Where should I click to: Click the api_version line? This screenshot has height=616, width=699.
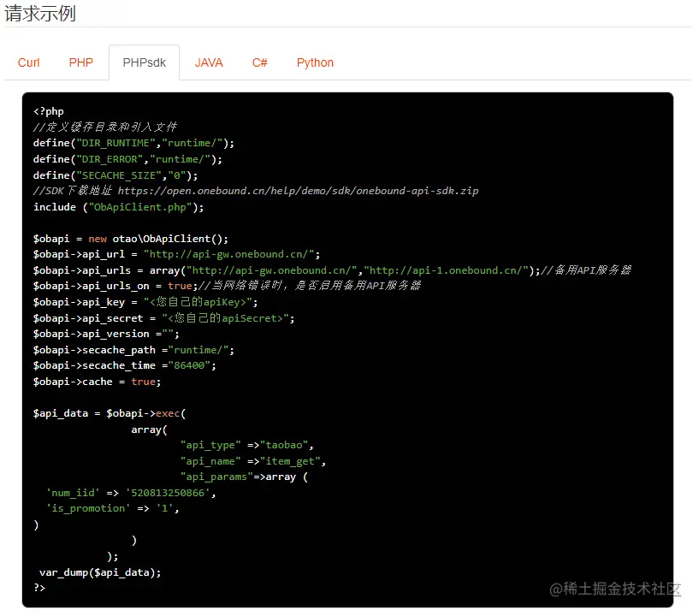coord(106,334)
